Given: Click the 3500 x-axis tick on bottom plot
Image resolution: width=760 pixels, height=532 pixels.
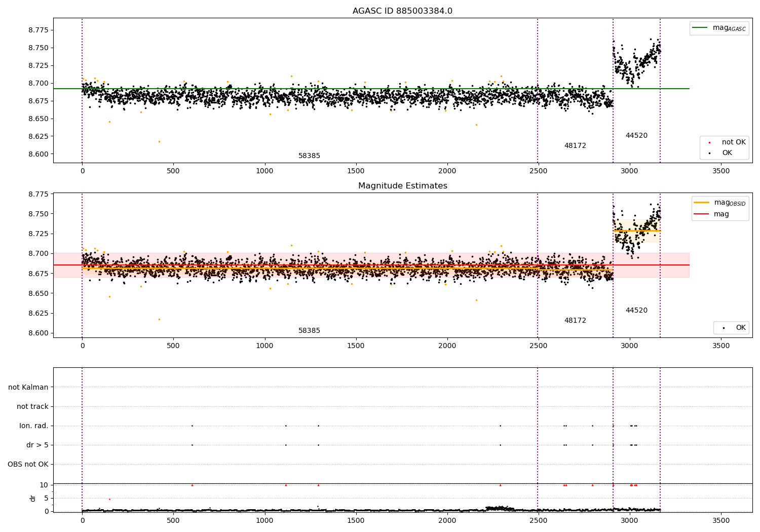Looking at the screenshot, I should 721,520.
